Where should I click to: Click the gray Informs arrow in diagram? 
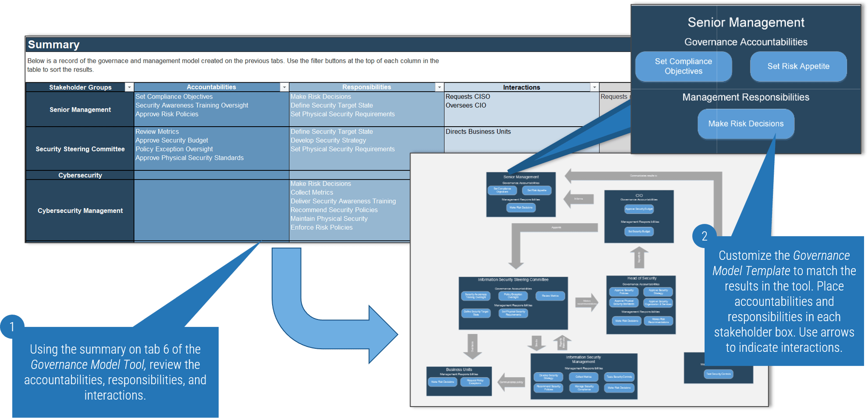click(578, 199)
